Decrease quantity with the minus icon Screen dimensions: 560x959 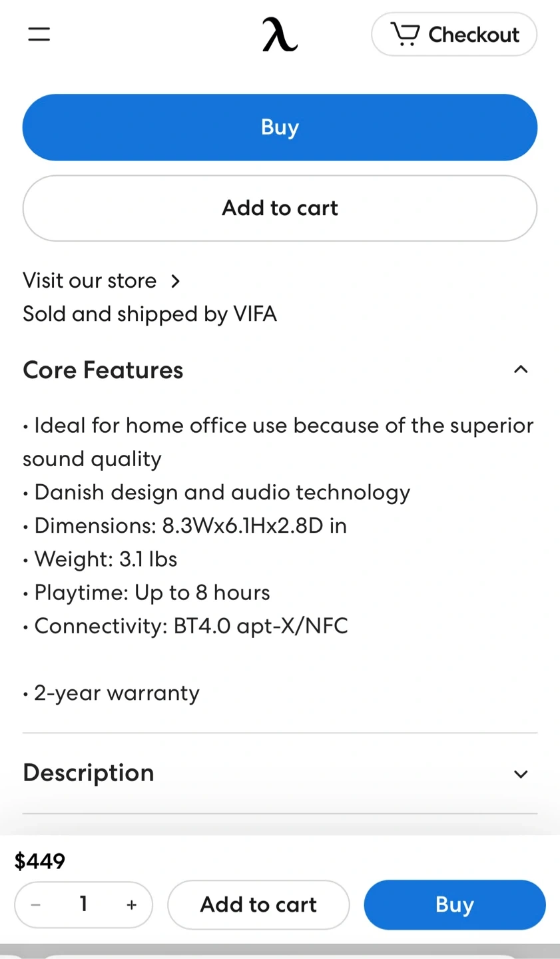[x=36, y=904]
